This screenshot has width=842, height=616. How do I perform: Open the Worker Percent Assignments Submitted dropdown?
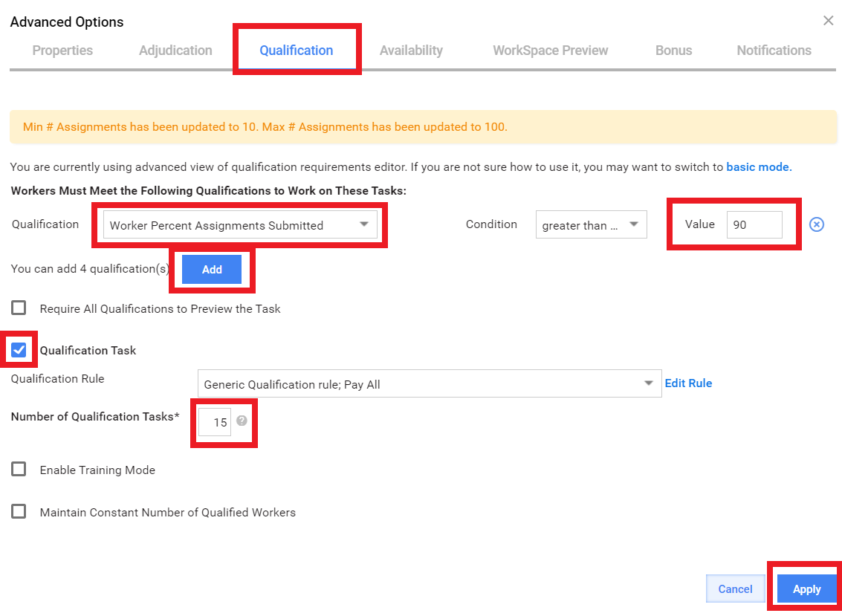point(240,225)
